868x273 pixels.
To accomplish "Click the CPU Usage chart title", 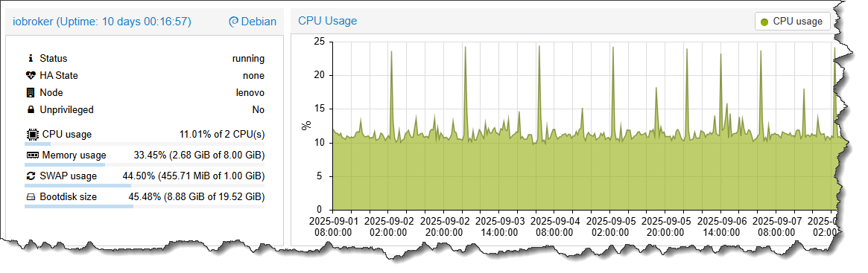I will [x=328, y=21].
